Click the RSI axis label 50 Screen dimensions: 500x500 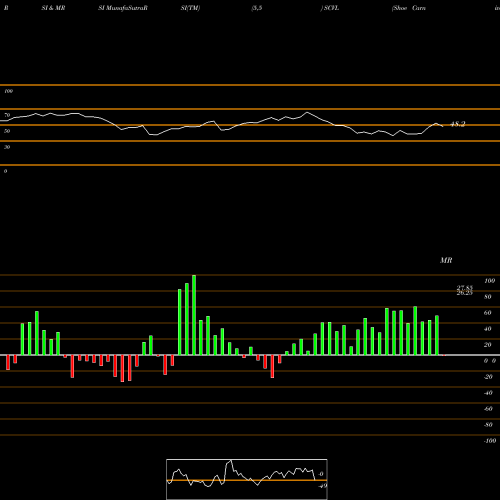(7, 131)
